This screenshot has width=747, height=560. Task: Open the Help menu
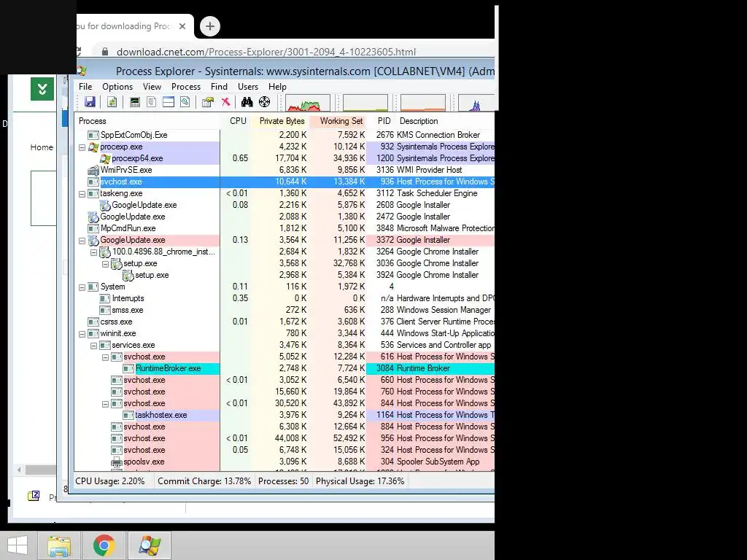277,87
